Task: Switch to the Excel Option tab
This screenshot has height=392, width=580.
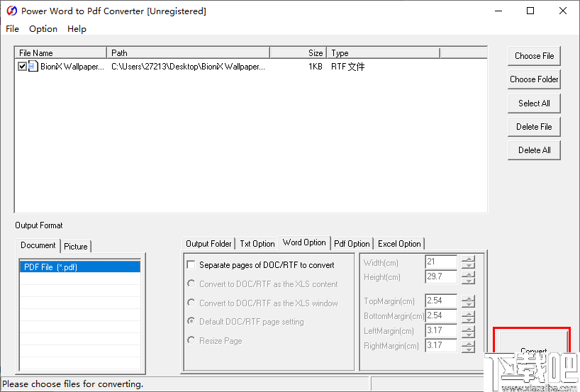Action: 399,244
